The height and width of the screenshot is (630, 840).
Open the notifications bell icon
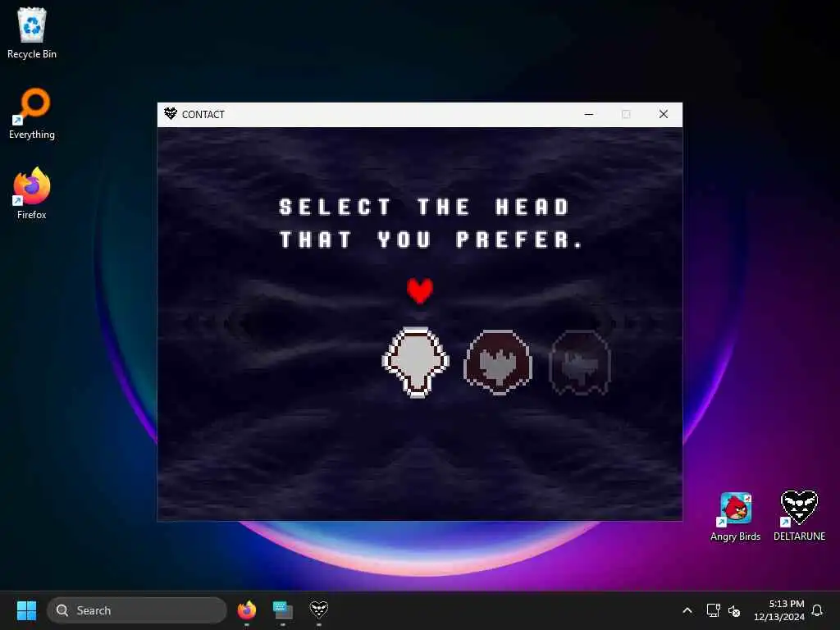pyautogui.click(x=817, y=610)
